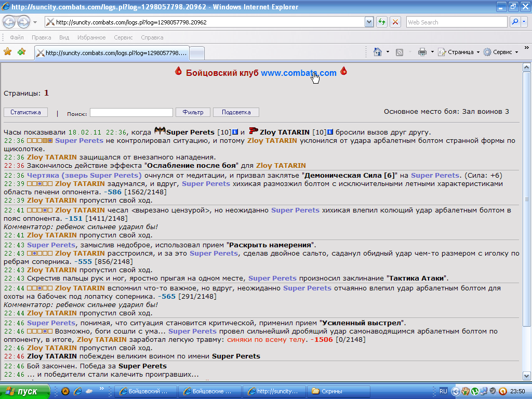Screen dimensions: 532x399
Task: Click the Статистика button
Action: (25, 112)
